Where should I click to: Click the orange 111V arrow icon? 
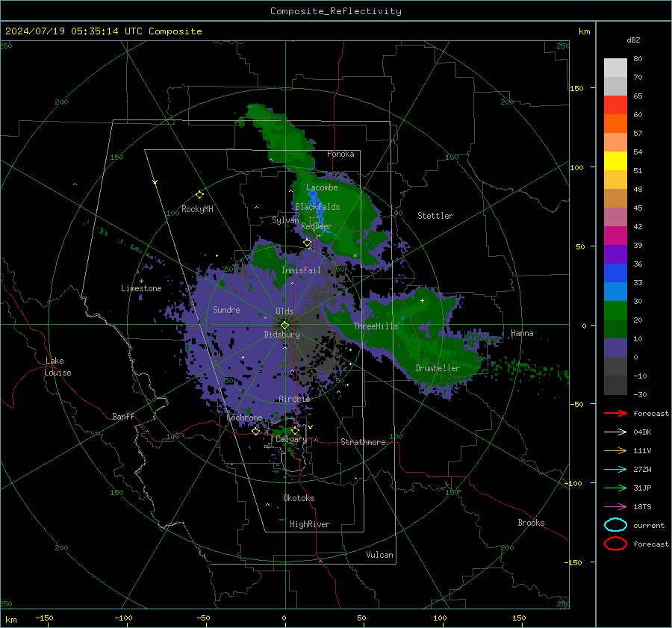pyautogui.click(x=615, y=450)
